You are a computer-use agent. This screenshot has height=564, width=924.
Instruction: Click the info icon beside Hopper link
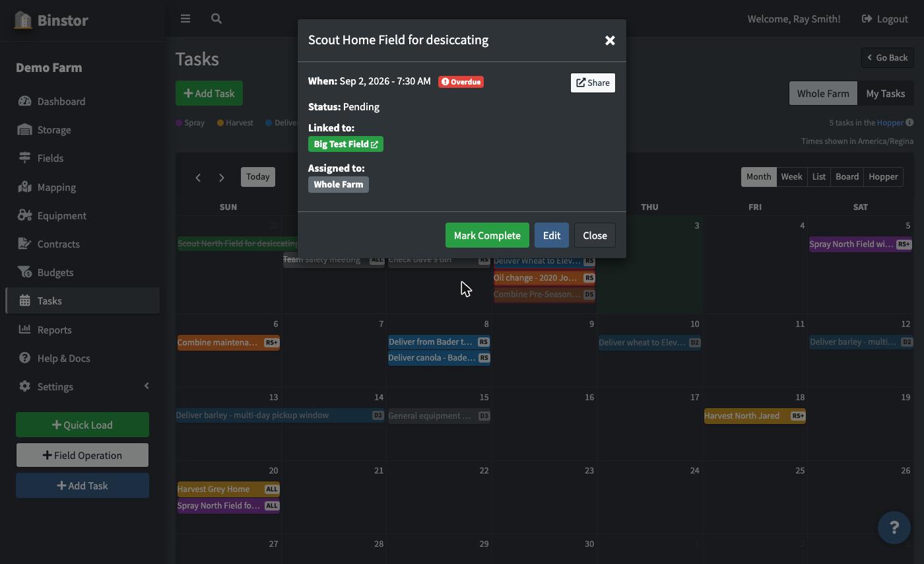[x=909, y=122]
